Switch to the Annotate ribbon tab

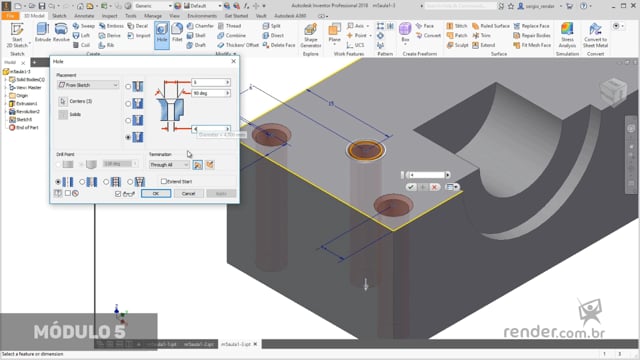click(x=84, y=16)
